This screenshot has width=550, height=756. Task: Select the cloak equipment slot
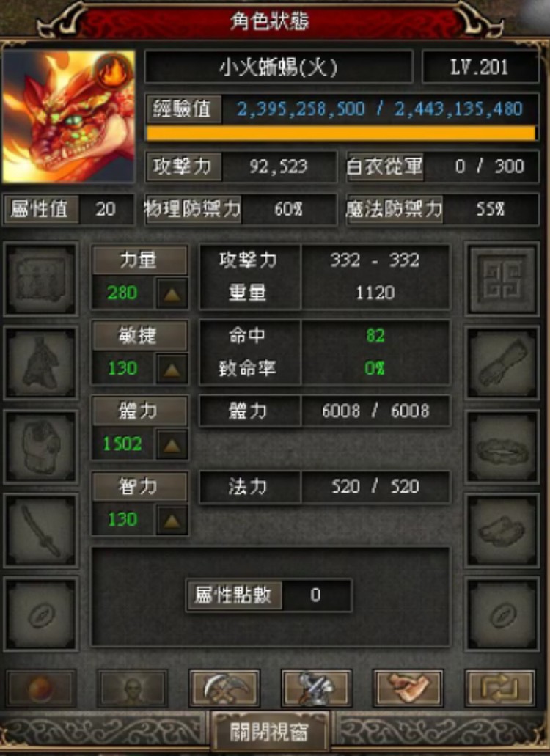pyautogui.click(x=40, y=363)
